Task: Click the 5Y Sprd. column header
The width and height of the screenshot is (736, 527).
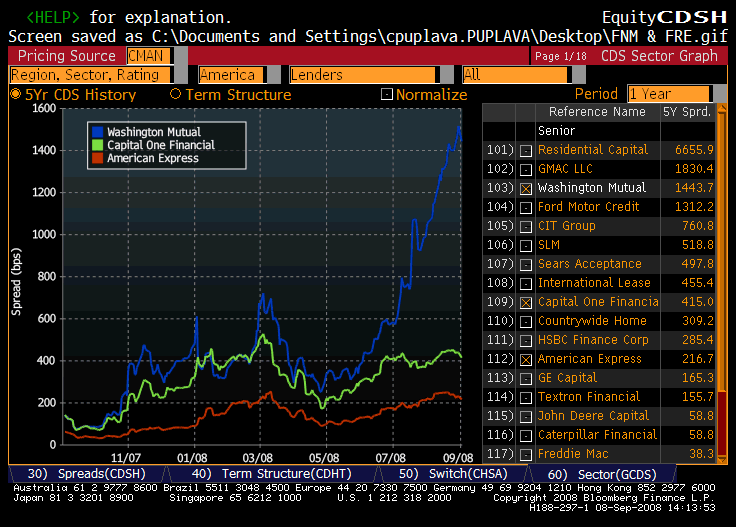Action: pyautogui.click(x=687, y=112)
